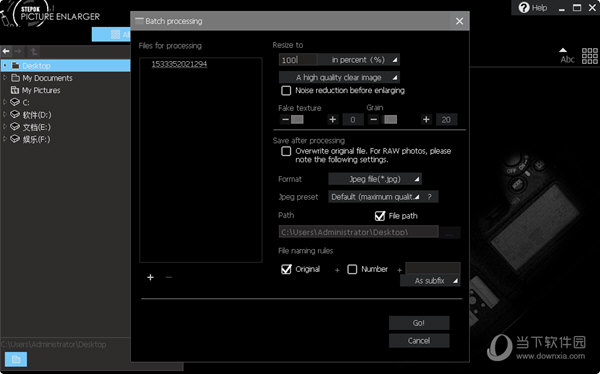This screenshot has height=374, width=600.
Task: Click the output Path text field
Action: tap(359, 232)
